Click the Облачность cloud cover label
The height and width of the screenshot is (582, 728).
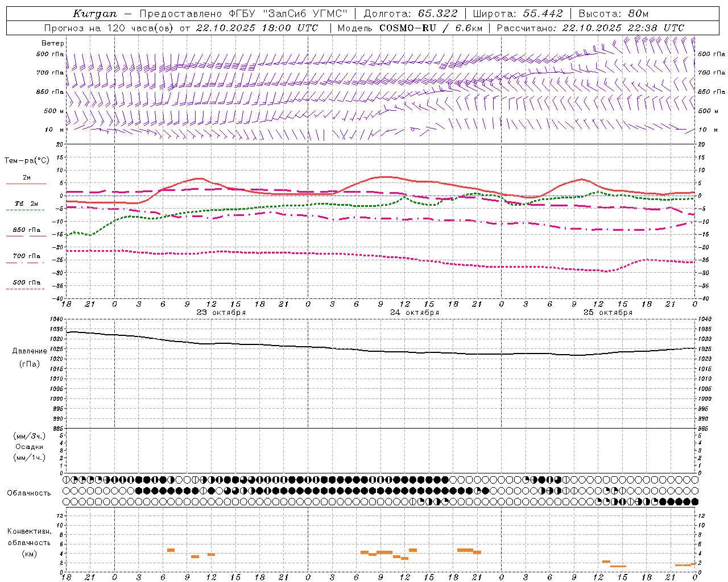[29, 493]
